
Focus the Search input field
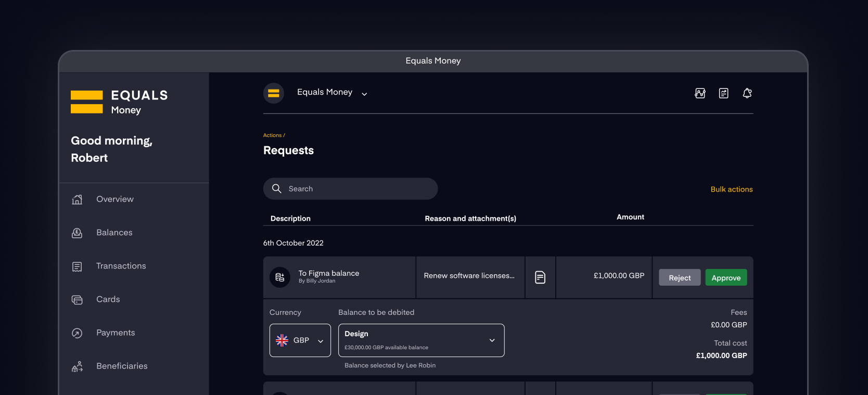[350, 188]
